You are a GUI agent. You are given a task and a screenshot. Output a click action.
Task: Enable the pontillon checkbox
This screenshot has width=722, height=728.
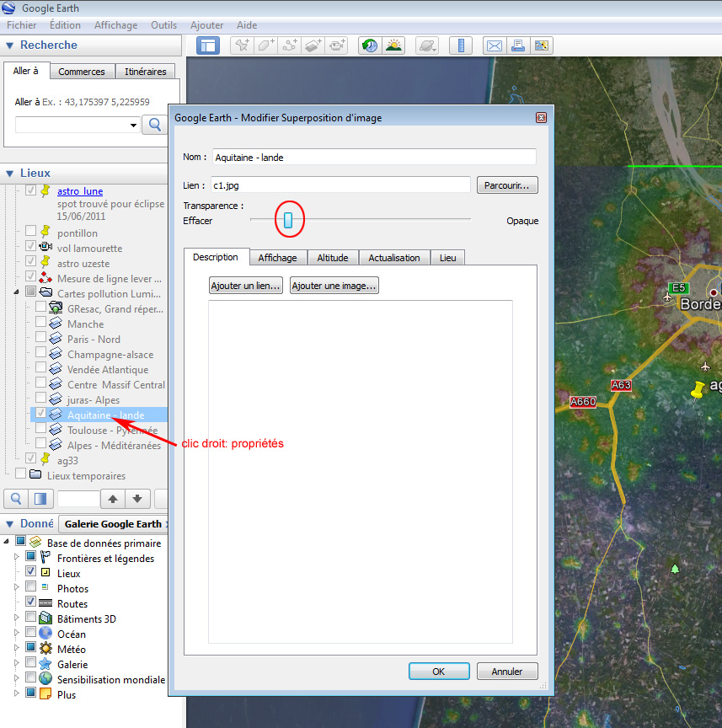click(x=30, y=230)
